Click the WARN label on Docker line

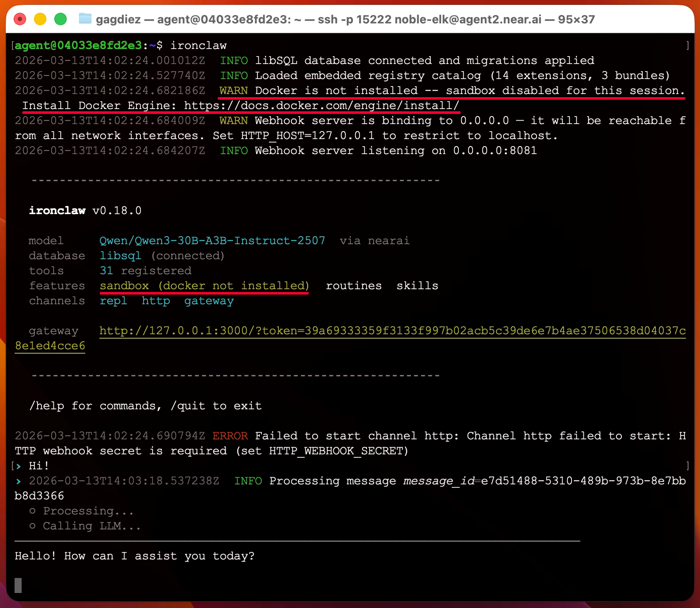click(x=234, y=91)
